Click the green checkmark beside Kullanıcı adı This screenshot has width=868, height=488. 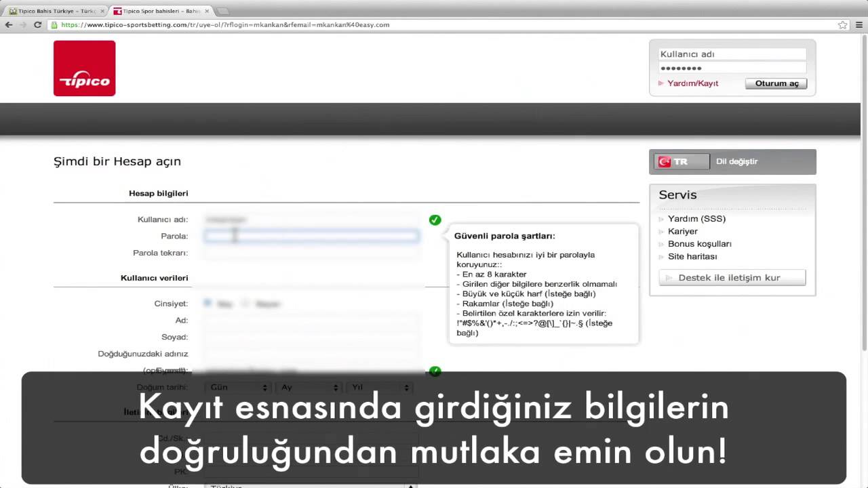tap(435, 220)
